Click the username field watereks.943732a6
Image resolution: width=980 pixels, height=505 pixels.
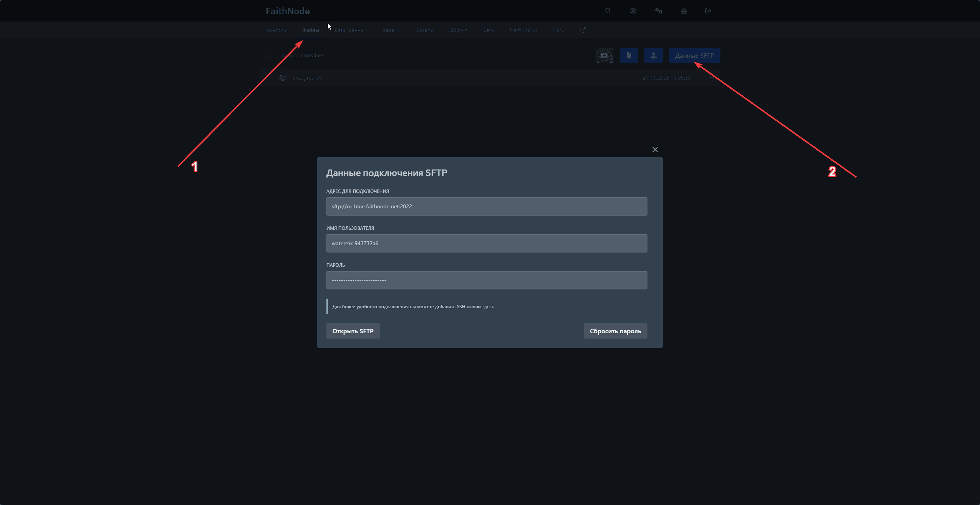[487, 243]
